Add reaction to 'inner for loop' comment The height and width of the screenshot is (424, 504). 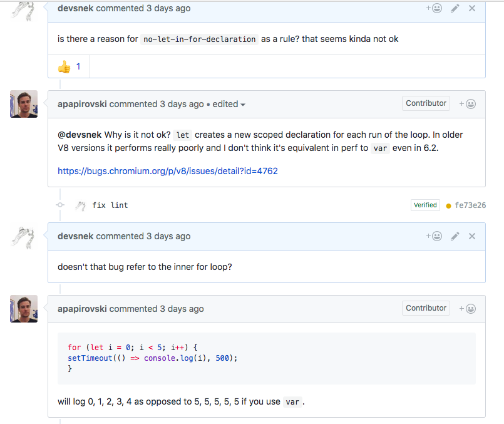pos(434,236)
